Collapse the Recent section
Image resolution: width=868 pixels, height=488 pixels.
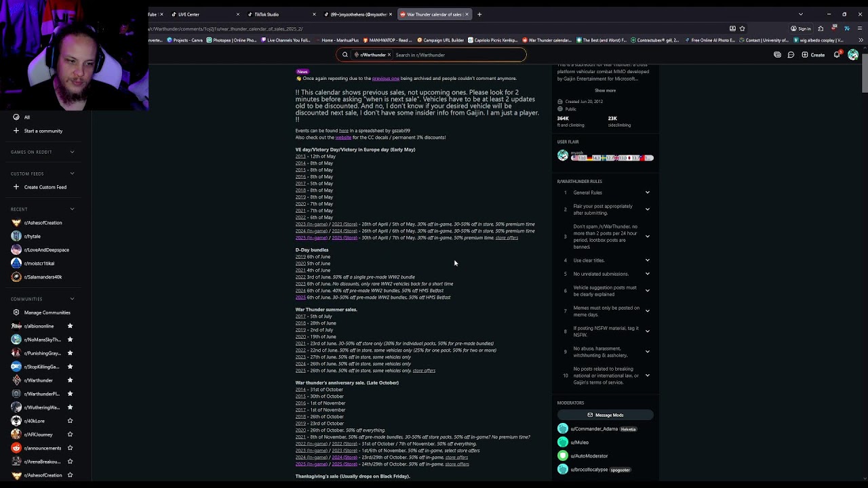[x=72, y=209]
